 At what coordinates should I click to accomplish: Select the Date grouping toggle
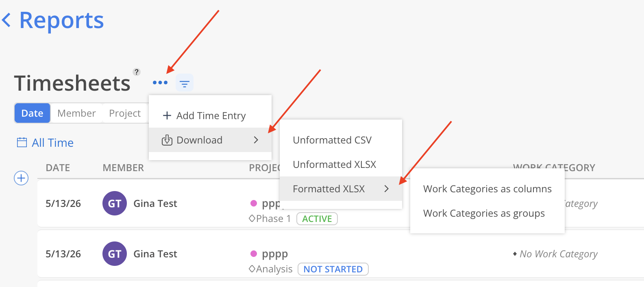click(x=32, y=113)
